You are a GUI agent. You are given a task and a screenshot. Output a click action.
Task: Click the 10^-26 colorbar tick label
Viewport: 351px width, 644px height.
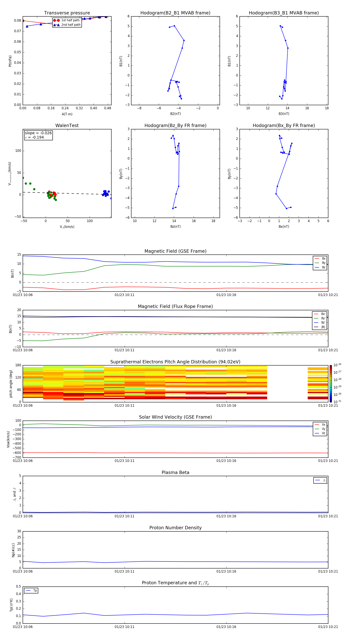pyautogui.click(x=337, y=365)
